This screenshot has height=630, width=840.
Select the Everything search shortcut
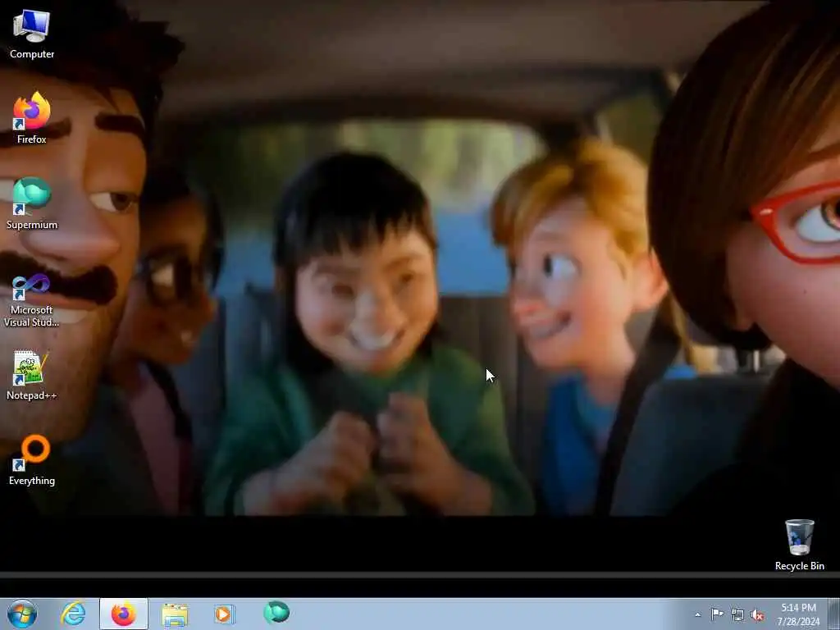(x=32, y=460)
